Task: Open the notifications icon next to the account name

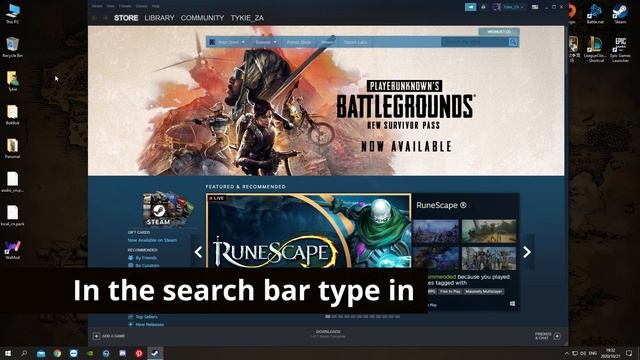Action: (483, 7)
